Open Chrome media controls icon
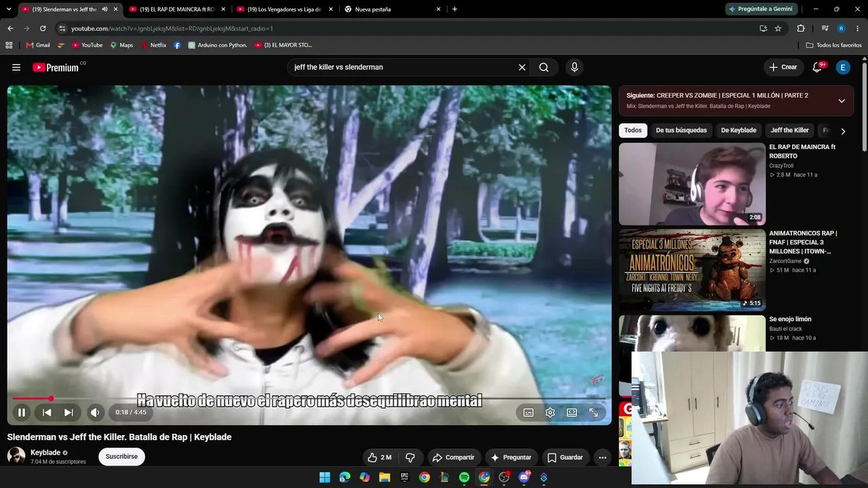The width and height of the screenshot is (868, 488). click(x=825, y=28)
